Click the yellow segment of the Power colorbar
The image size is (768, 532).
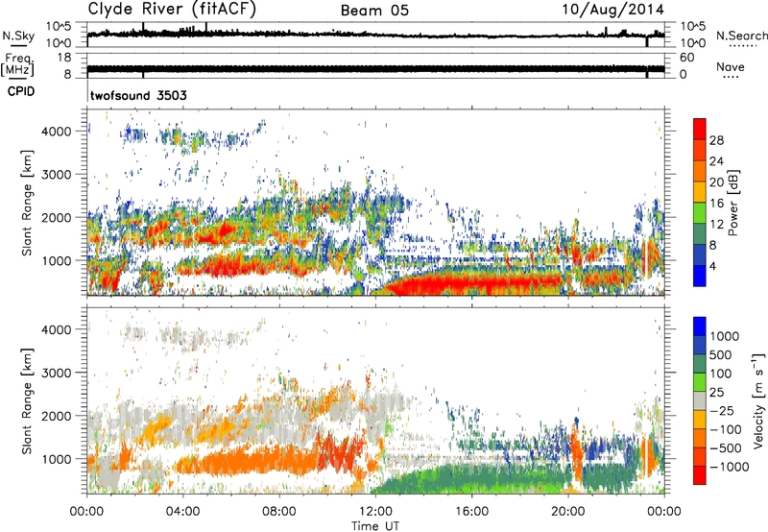click(x=700, y=192)
